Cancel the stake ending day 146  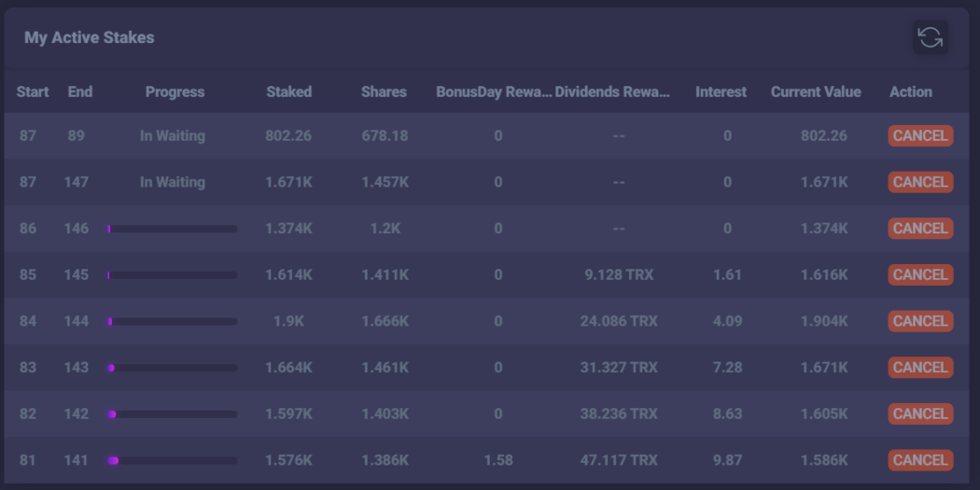coord(920,228)
